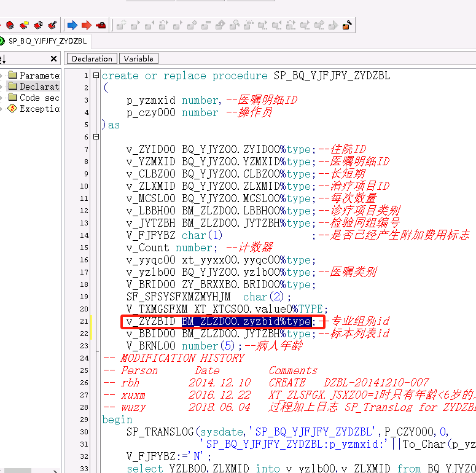Click the Declaration button
476x473 pixels.
pos(92,58)
